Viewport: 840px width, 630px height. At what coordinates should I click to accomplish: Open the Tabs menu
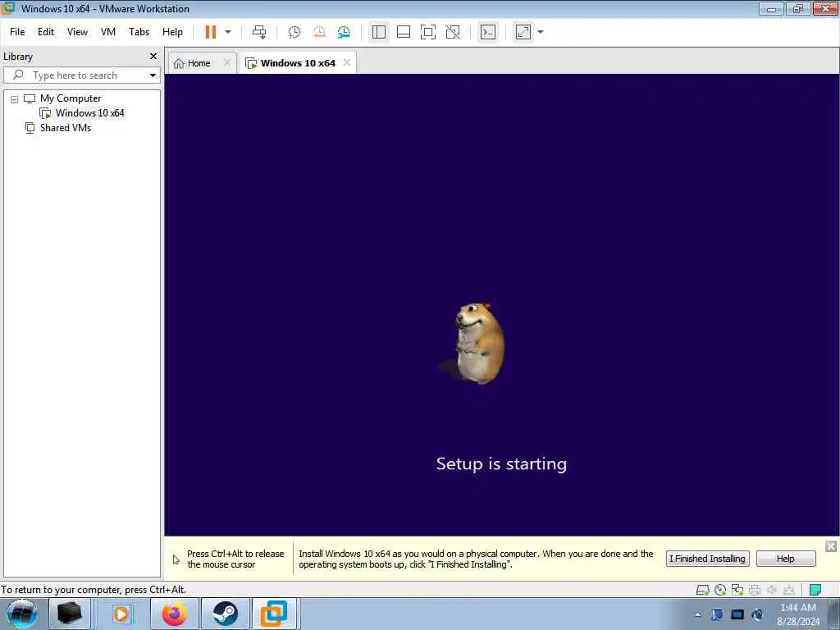(x=139, y=32)
